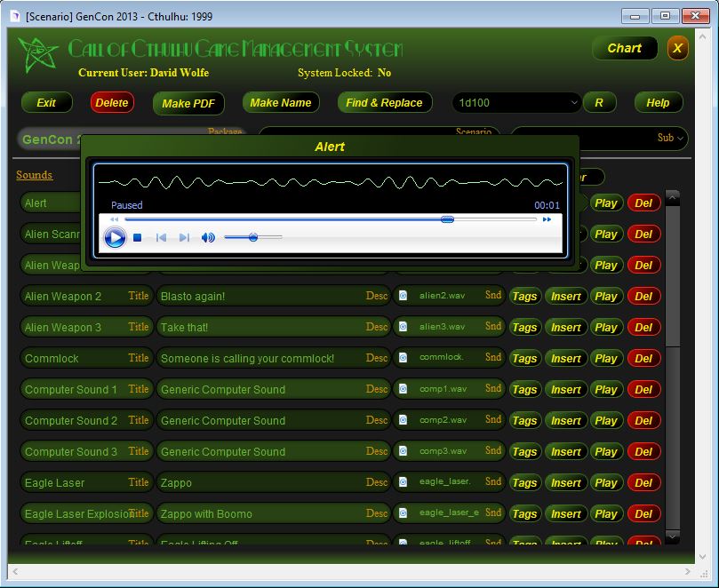Click the eagle_laser_e sound file icon
This screenshot has width=719, height=588.
coord(403,513)
